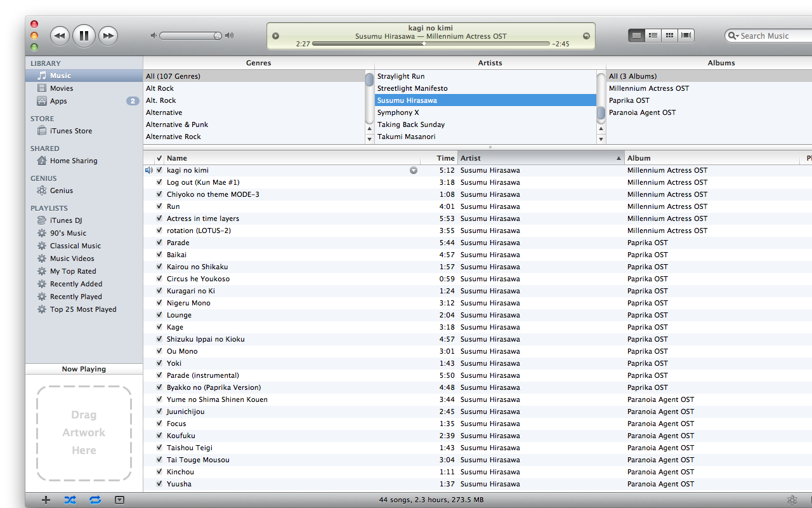Uncheck the 'Run' song checkbox

[x=159, y=206]
